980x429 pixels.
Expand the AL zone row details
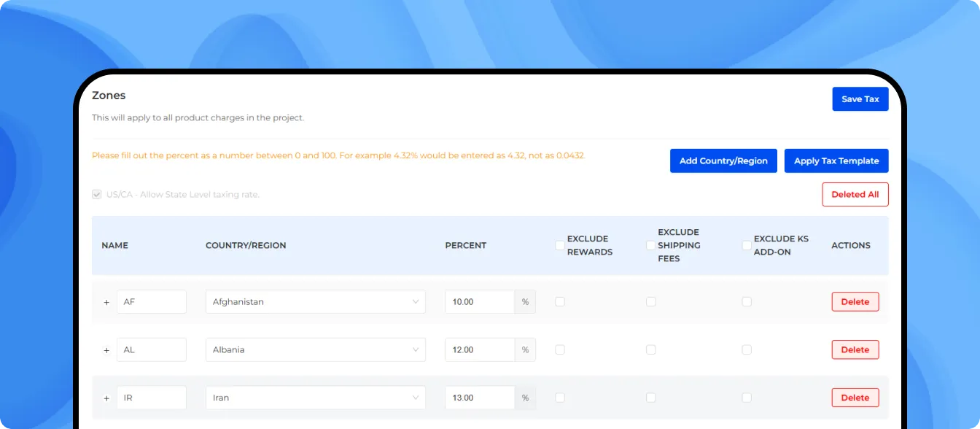106,349
